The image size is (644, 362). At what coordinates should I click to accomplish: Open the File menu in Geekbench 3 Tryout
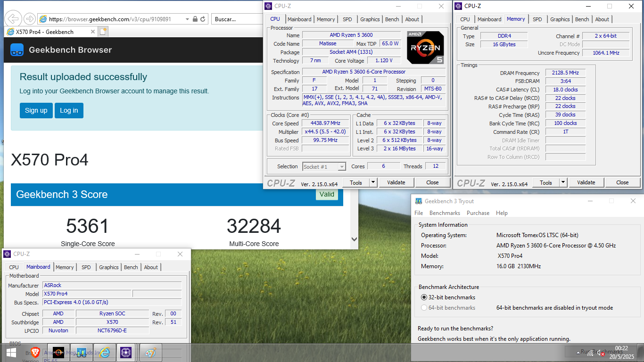coord(419,213)
